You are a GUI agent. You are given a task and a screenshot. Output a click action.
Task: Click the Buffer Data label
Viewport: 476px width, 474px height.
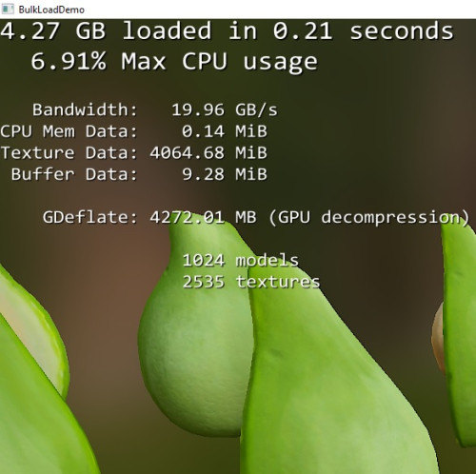pos(74,174)
